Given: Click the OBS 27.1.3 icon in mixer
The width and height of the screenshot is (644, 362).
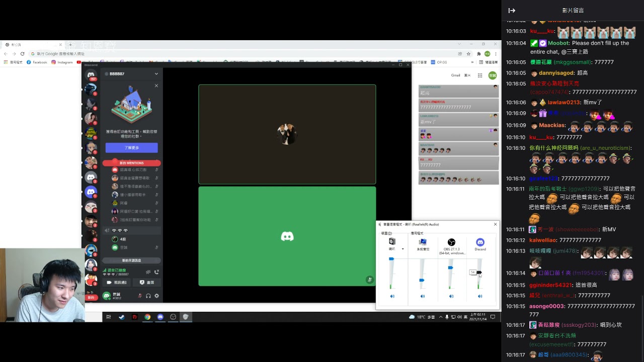Looking at the screenshot, I should [451, 242].
